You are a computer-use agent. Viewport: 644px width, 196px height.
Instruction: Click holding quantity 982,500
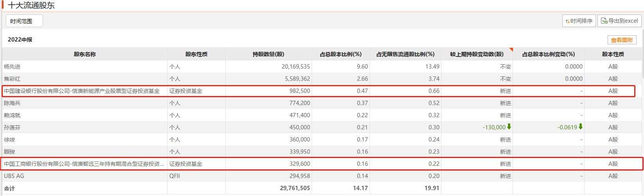[x=300, y=91]
